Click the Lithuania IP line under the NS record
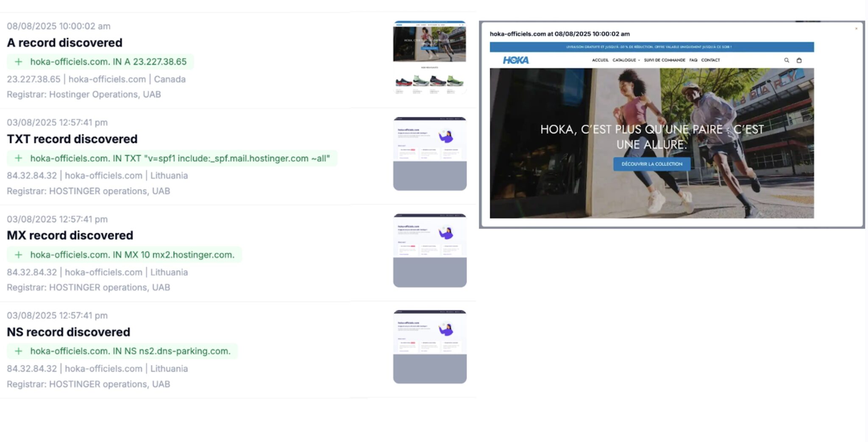Screen dimensions: 868x442 point(97,369)
